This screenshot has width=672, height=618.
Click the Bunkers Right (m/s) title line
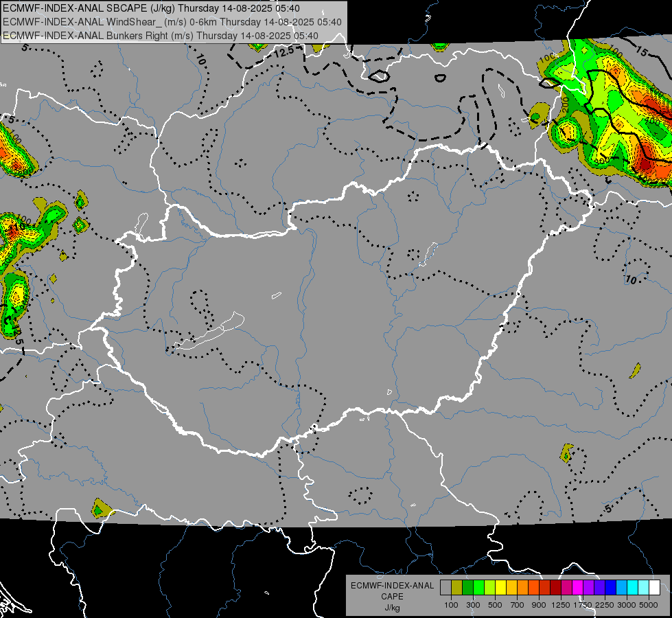point(161,36)
